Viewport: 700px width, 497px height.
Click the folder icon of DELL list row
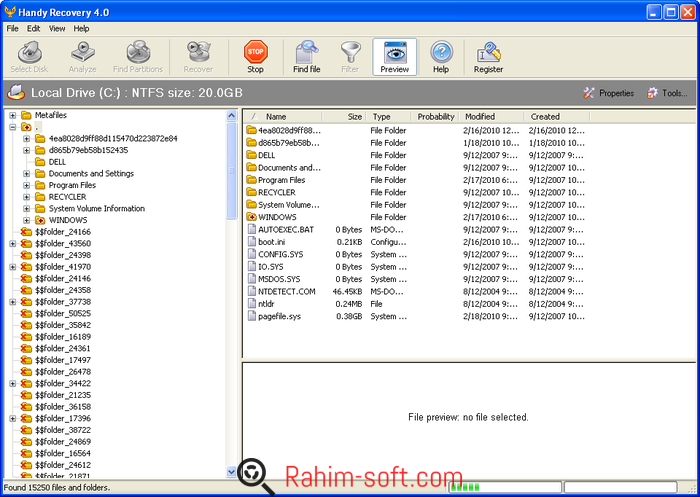(x=251, y=155)
